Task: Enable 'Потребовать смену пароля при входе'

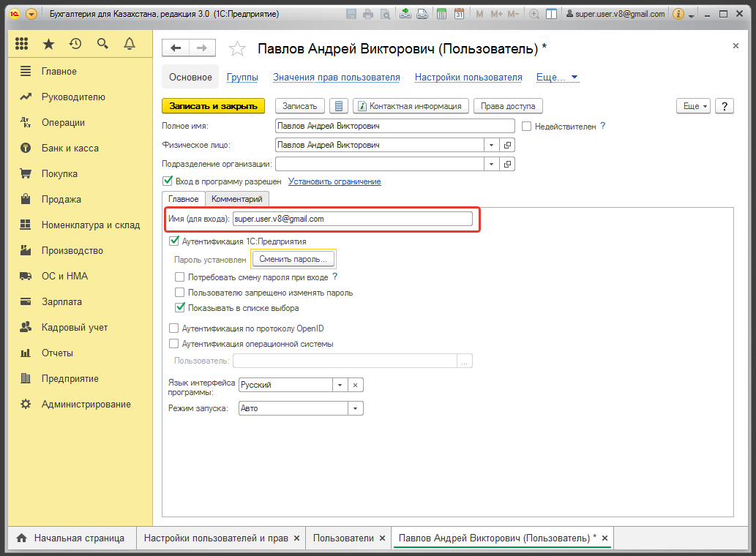Action: tap(180, 277)
